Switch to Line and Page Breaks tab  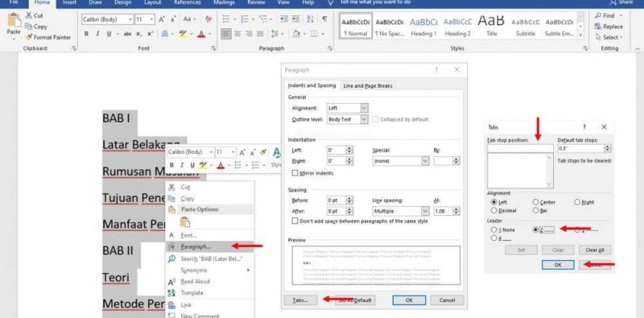point(368,86)
